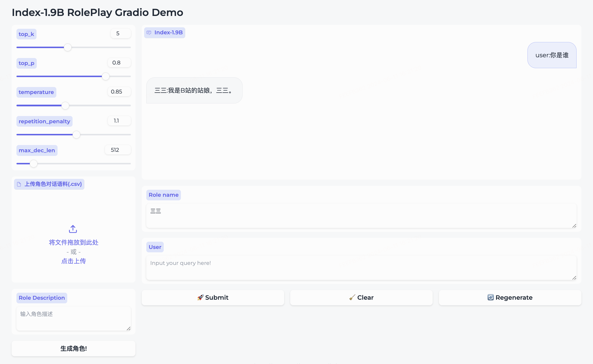Viewport: 593px width, 364px height.
Task: Focus the top_k number box showing 5
Action: point(120,34)
